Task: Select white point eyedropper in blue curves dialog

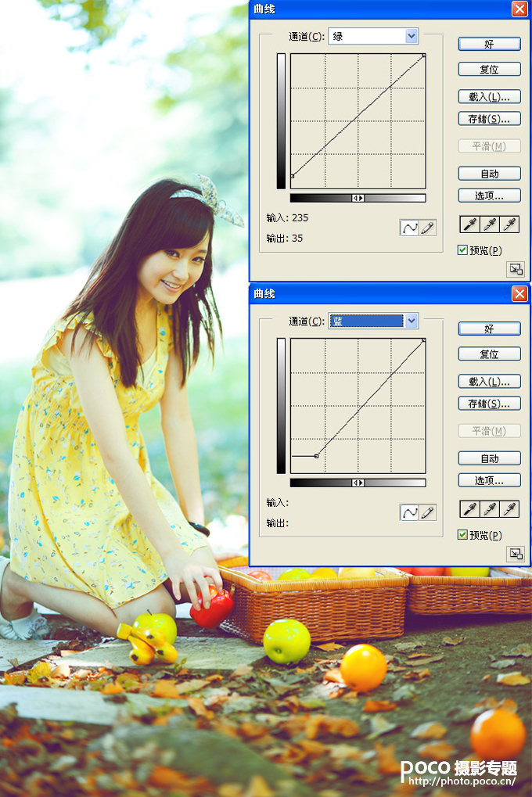Action: point(509,509)
